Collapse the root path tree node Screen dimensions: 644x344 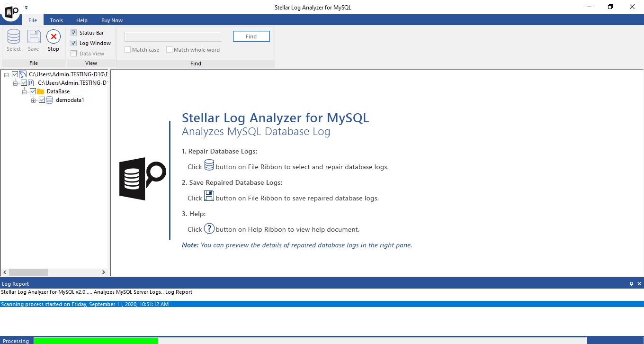[x=7, y=74]
